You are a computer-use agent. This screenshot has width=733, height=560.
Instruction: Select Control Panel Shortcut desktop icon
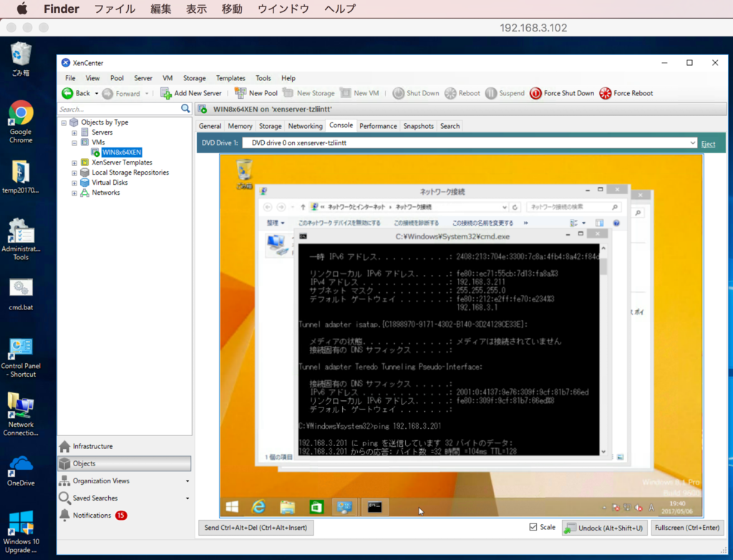click(x=21, y=358)
